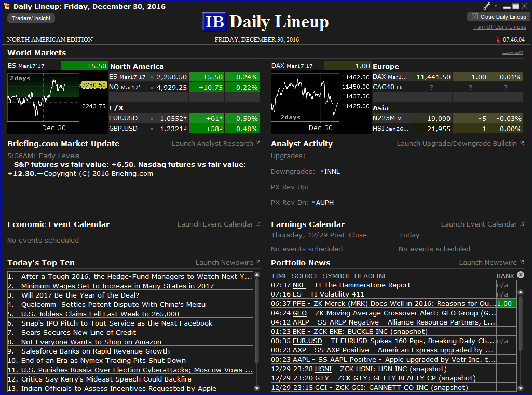Viewport: 532px width, 395px height.
Task: Click the Turn Off Daily Lineup link
Action: [500, 27]
